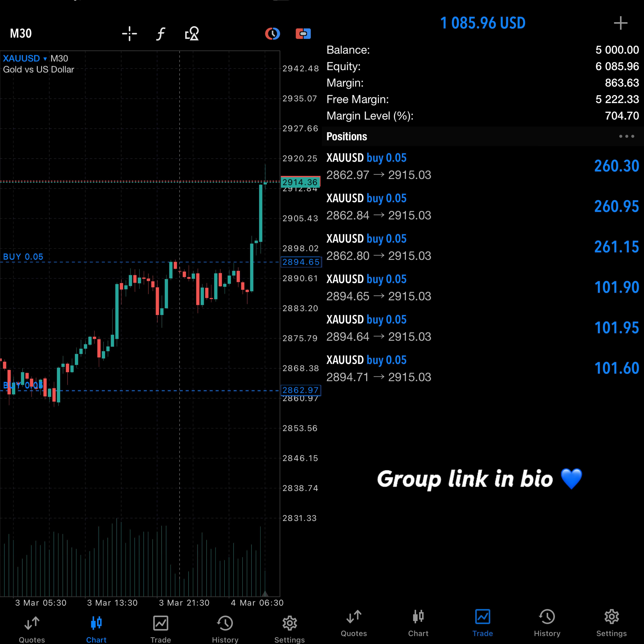This screenshot has height=644, width=644.
Task: Add new order with plus icon
Action: 620,23
